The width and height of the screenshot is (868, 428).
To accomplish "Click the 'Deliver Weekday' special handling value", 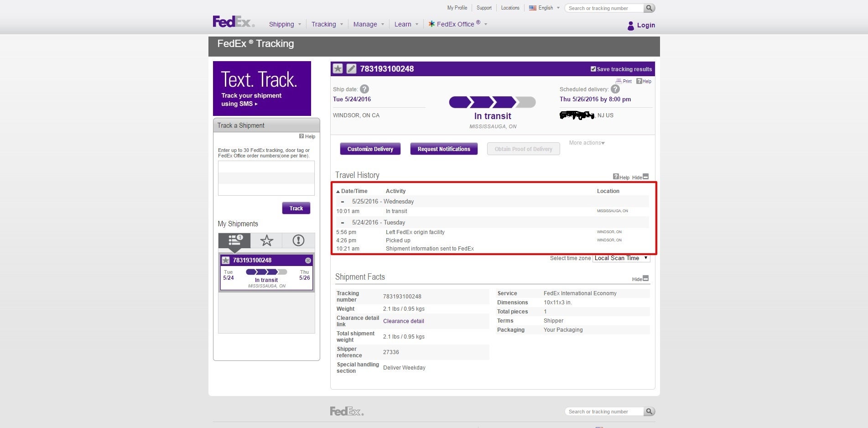I will [x=404, y=368].
